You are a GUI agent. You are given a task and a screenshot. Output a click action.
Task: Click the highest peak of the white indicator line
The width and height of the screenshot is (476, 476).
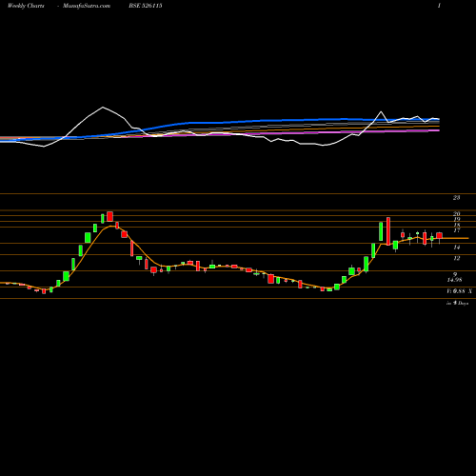(103, 108)
